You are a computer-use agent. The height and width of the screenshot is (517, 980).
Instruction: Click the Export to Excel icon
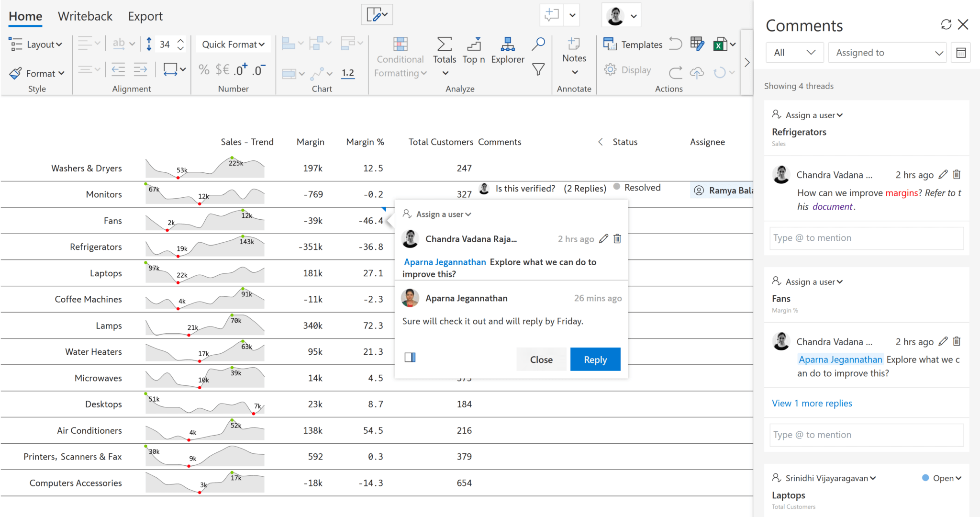(720, 44)
